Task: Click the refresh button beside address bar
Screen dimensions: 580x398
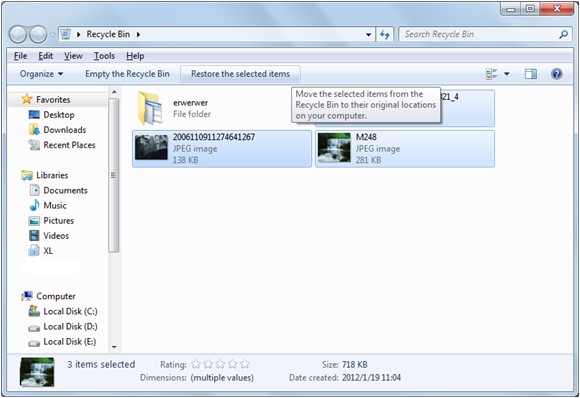Action: [x=385, y=35]
